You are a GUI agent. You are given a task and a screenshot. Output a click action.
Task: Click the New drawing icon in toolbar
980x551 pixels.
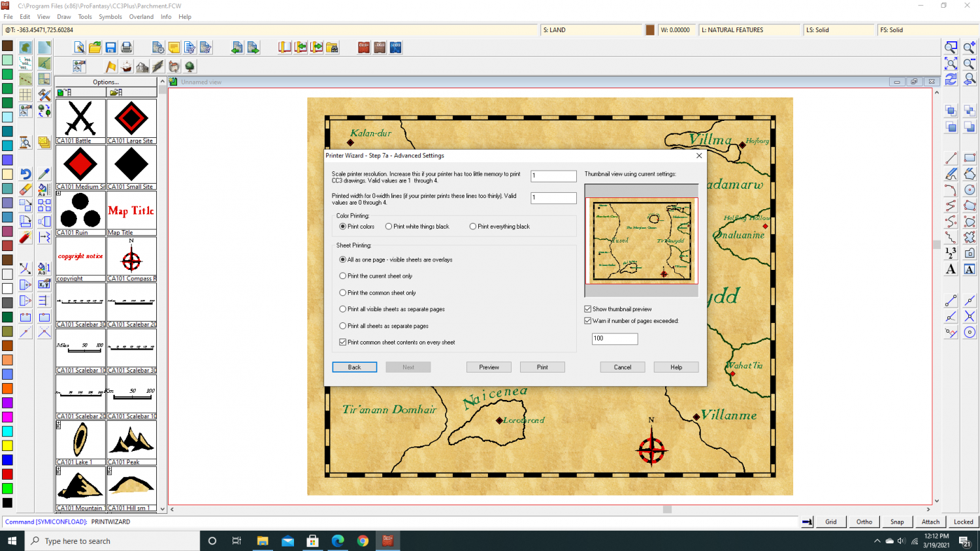tap(79, 48)
